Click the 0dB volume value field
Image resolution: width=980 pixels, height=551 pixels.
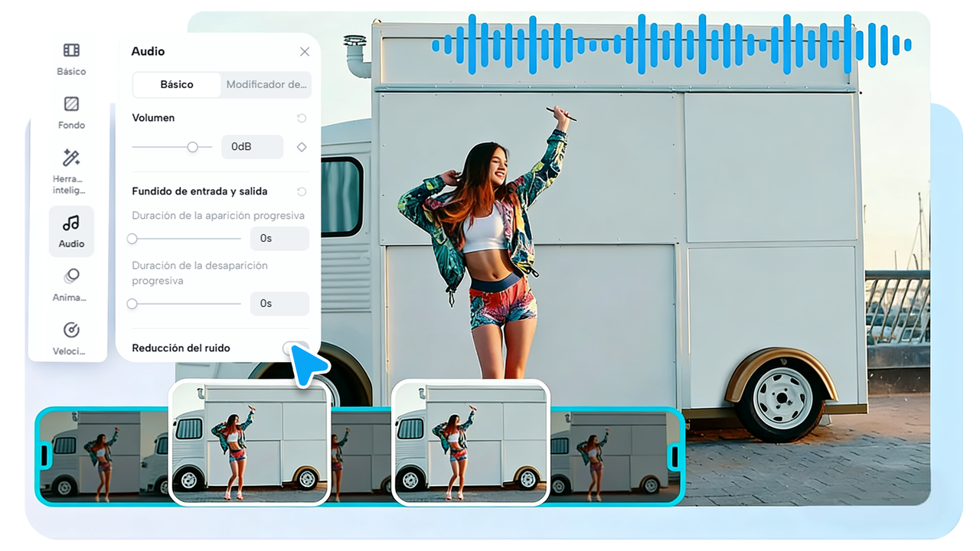pyautogui.click(x=252, y=146)
